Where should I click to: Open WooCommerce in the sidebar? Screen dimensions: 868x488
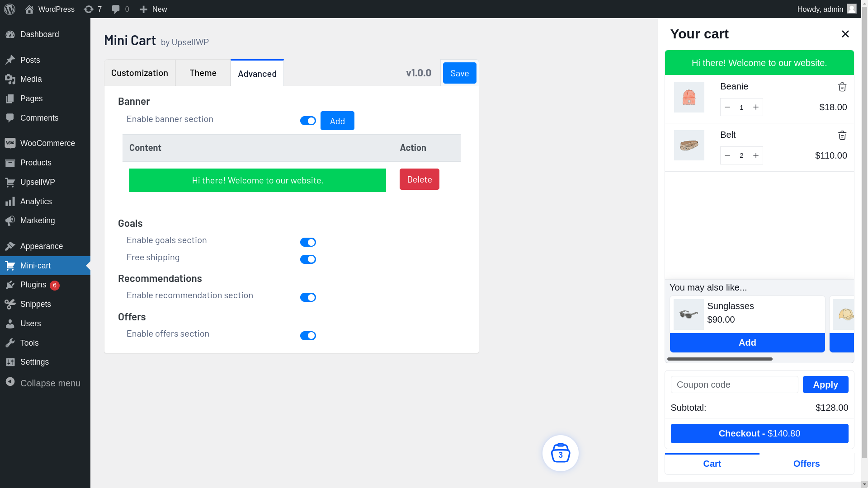point(45,143)
